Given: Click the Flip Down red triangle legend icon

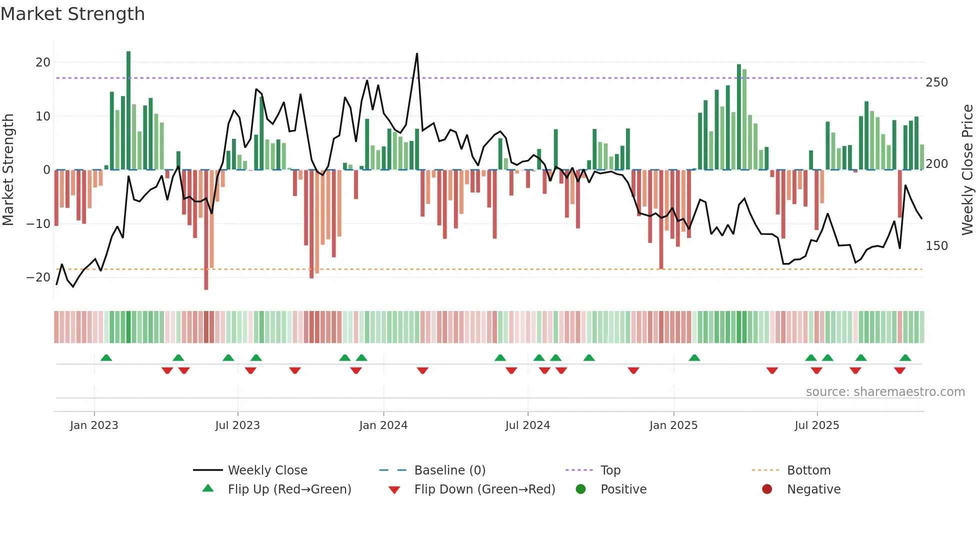Looking at the screenshot, I should (x=394, y=489).
